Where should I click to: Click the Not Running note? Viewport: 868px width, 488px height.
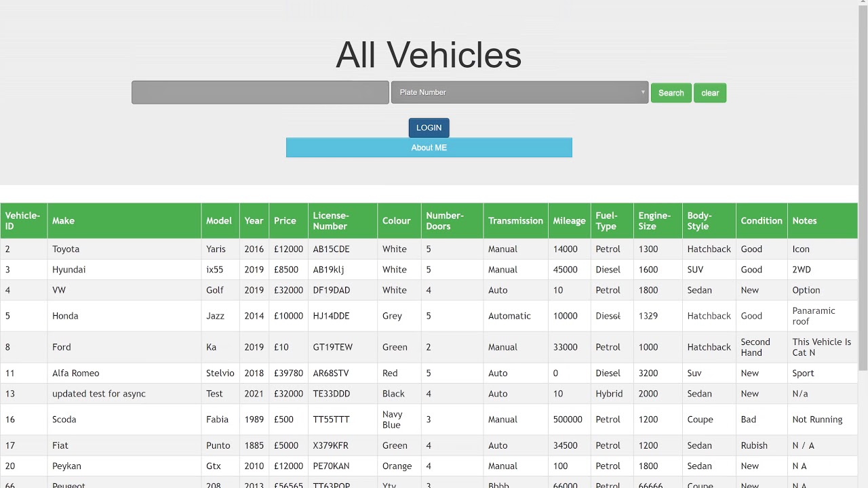(x=823, y=420)
